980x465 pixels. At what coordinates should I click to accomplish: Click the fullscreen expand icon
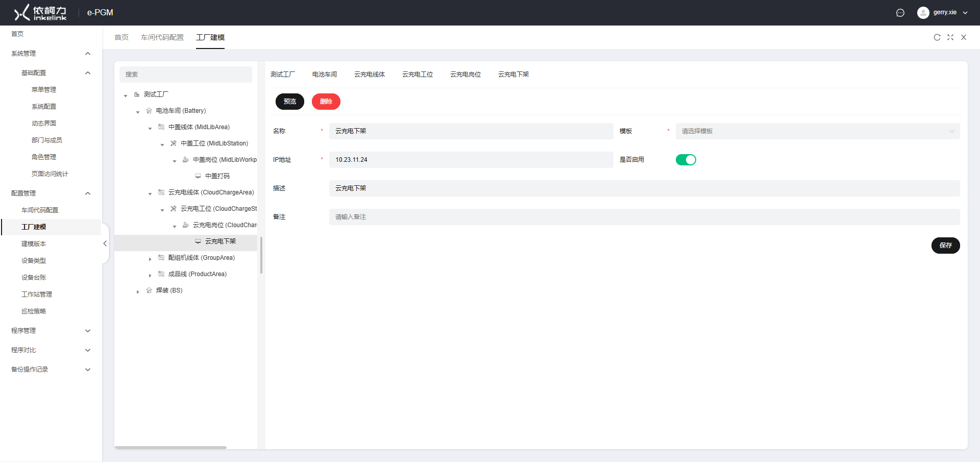(x=950, y=37)
